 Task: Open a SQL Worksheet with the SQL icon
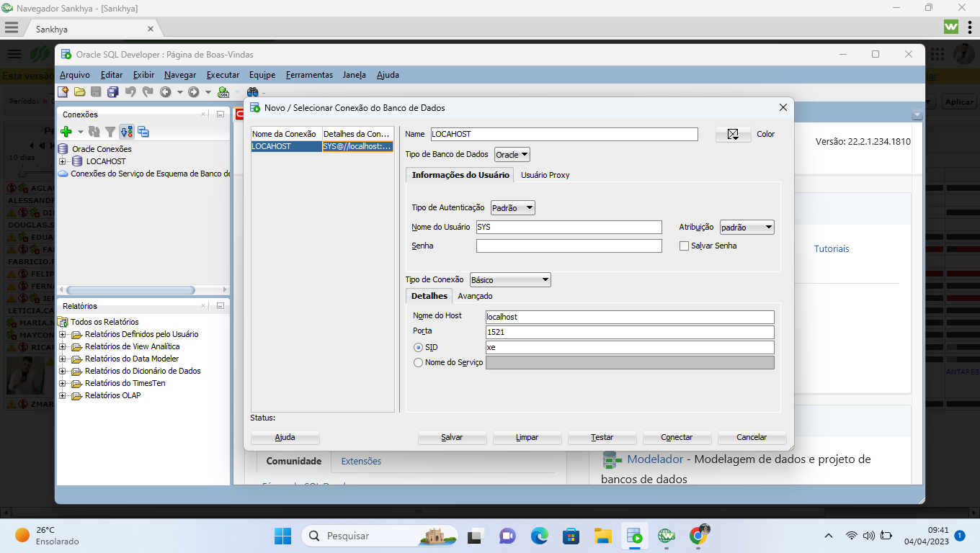point(223,91)
